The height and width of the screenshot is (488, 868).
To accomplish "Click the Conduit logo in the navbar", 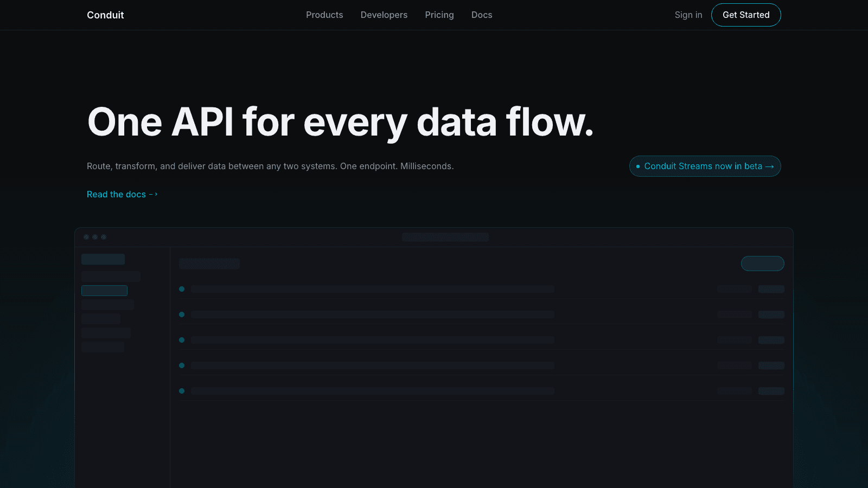I will tap(105, 15).
